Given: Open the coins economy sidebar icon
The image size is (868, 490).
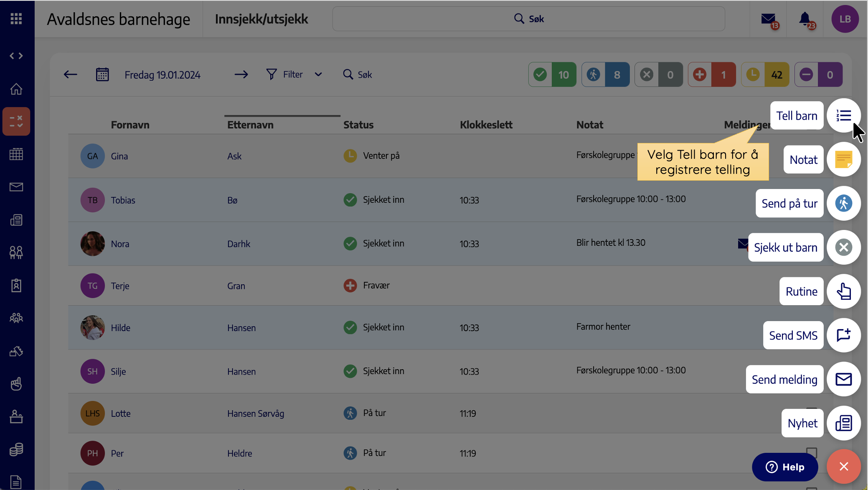Looking at the screenshot, I should click(16, 449).
